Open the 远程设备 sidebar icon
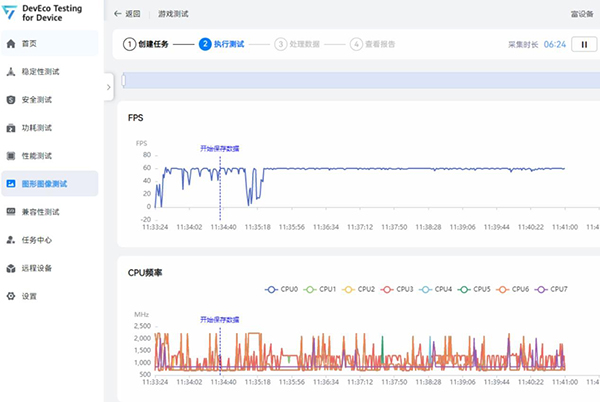 click(11, 268)
